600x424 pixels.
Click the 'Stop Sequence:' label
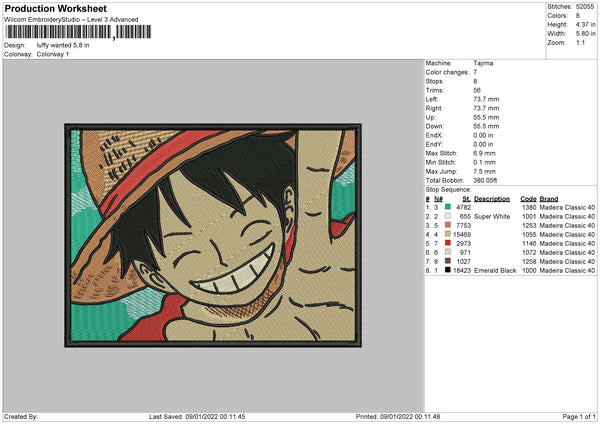click(x=448, y=190)
